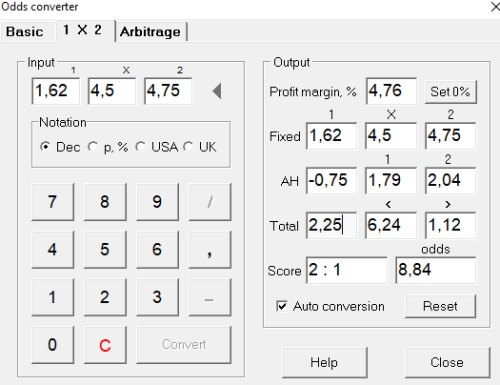Click Total over odds field 1,12
The image size is (500, 385).
pyautogui.click(x=450, y=225)
